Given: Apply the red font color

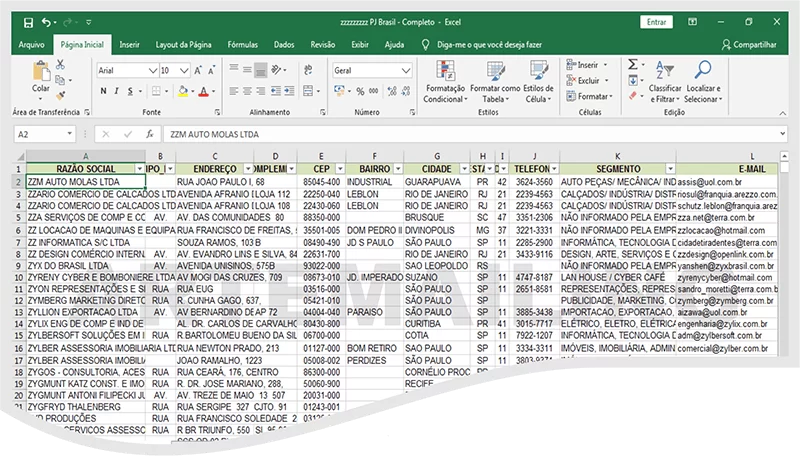Looking at the screenshot, I should [x=204, y=91].
